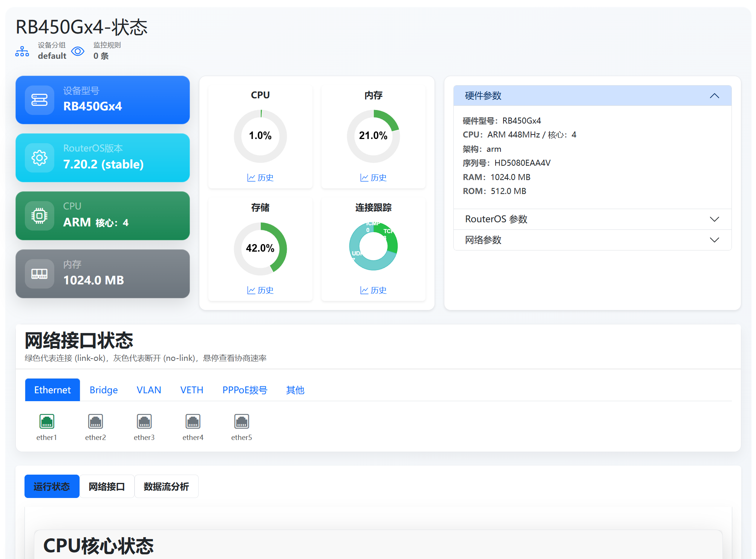
Task: Click the ether2 port icon
Action: (x=95, y=421)
